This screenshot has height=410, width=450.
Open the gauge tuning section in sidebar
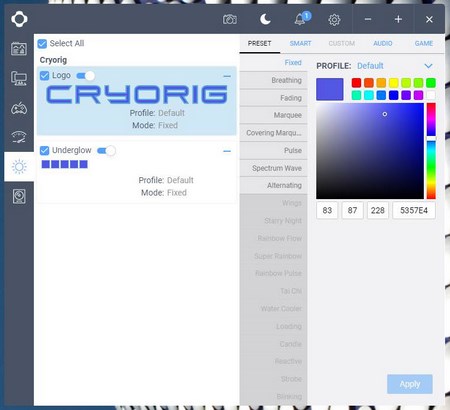[19, 137]
